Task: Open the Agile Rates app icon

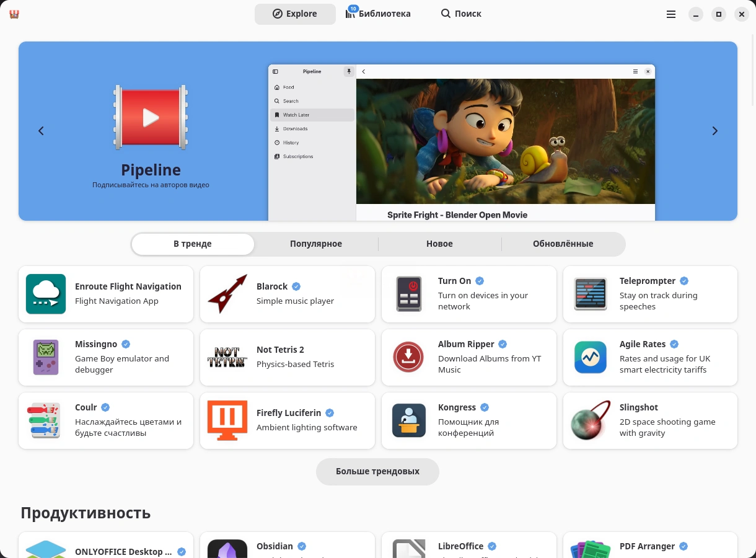Action: pyautogui.click(x=591, y=357)
